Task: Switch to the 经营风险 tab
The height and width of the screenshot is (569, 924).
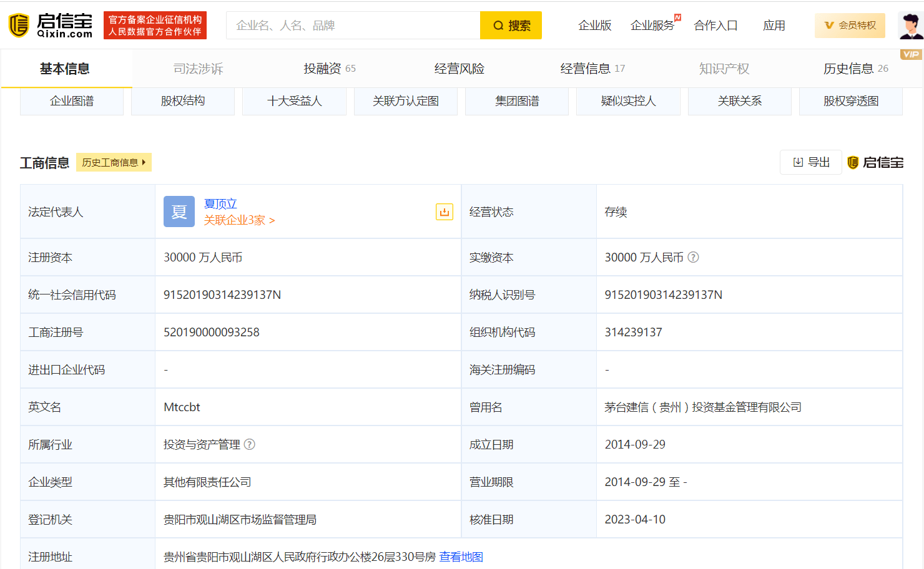Action: (x=460, y=69)
